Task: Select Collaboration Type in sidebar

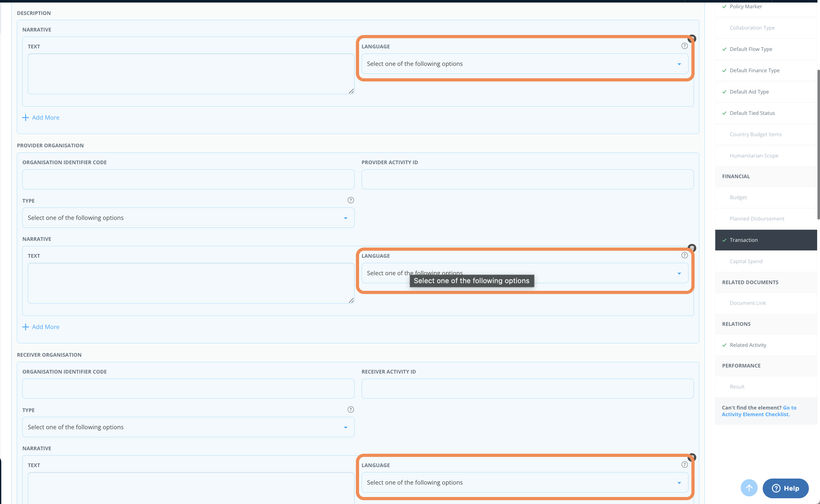Action: point(766,28)
